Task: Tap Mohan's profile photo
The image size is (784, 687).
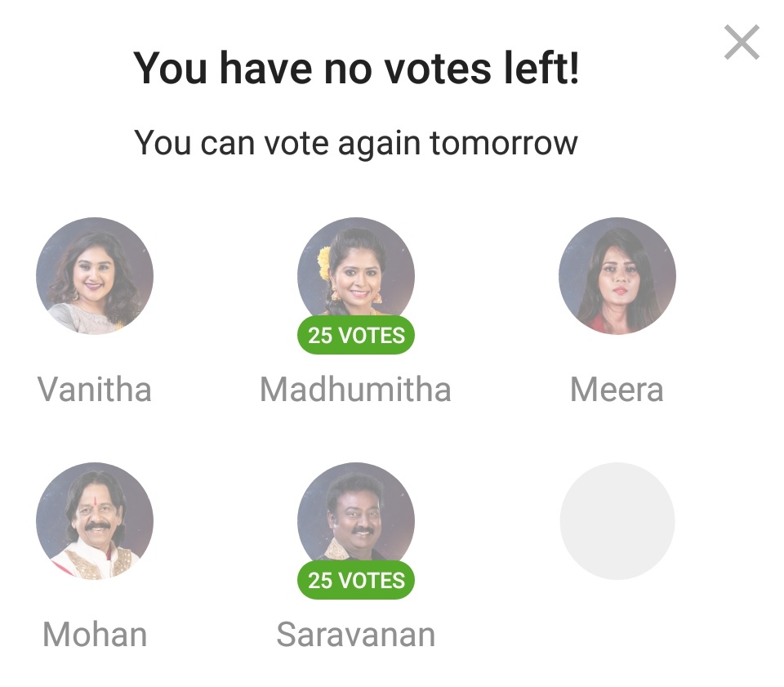Action: click(95, 520)
